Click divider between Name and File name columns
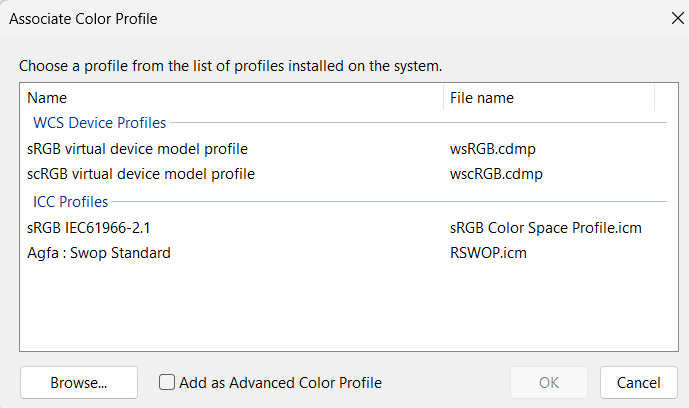The image size is (689, 408). pos(443,98)
